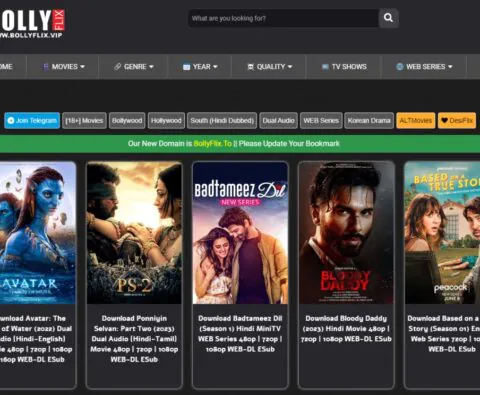Viewport: 480px width, 395px height.
Task: Click the Join Telegram button
Action: click(x=32, y=120)
